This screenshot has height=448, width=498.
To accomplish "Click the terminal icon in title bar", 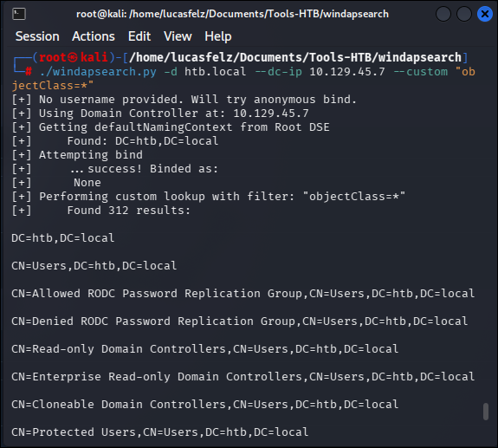I will pyautogui.click(x=19, y=14).
